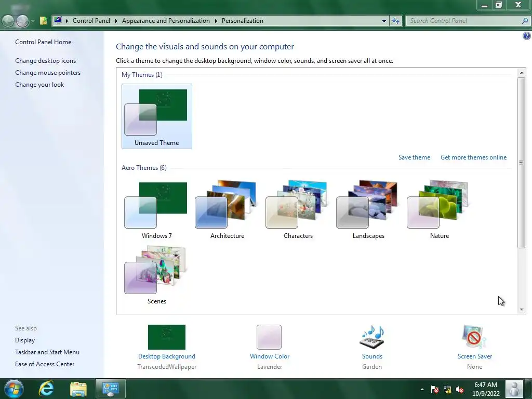Open the Windows Start button
This screenshot has width=532, height=399.
coord(14,389)
